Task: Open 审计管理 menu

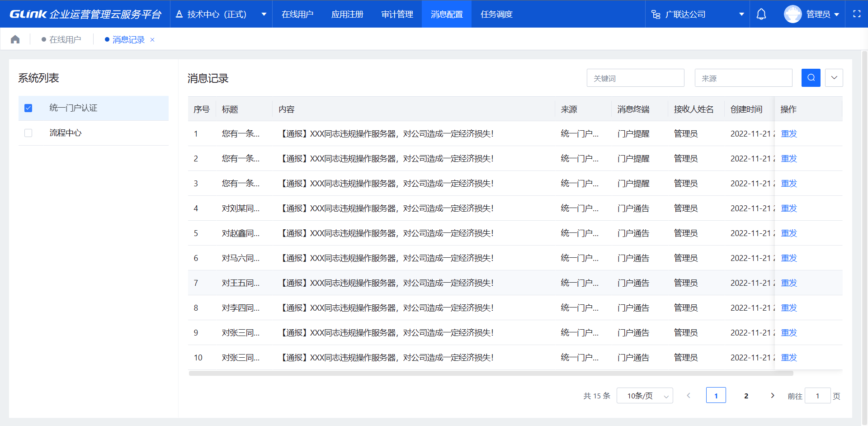Action: pos(397,14)
